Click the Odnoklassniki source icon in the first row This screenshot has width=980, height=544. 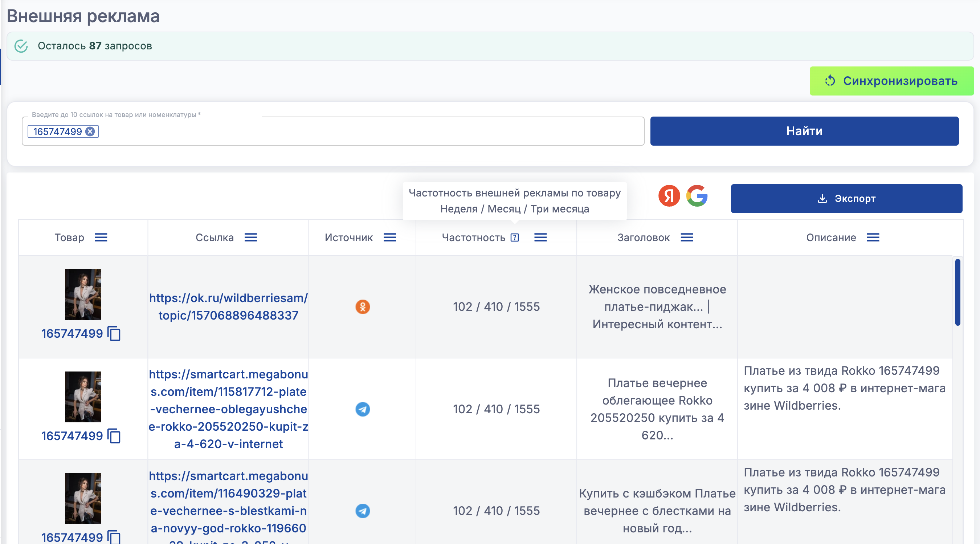click(363, 306)
